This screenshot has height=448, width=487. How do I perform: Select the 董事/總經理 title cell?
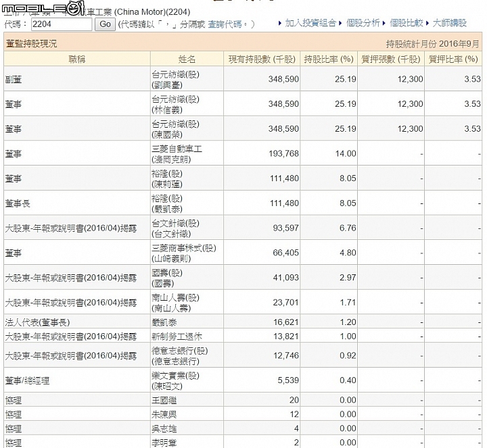coord(77,380)
